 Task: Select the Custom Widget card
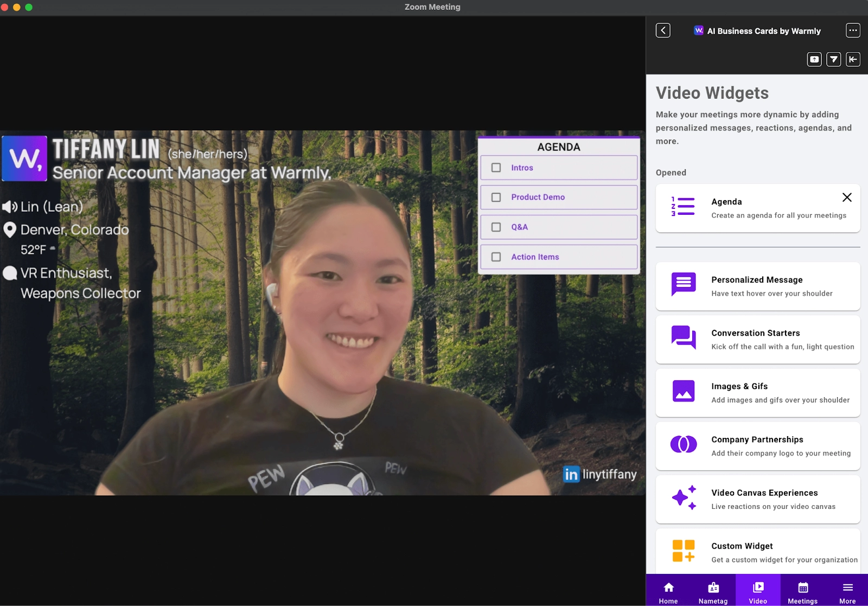[758, 551]
